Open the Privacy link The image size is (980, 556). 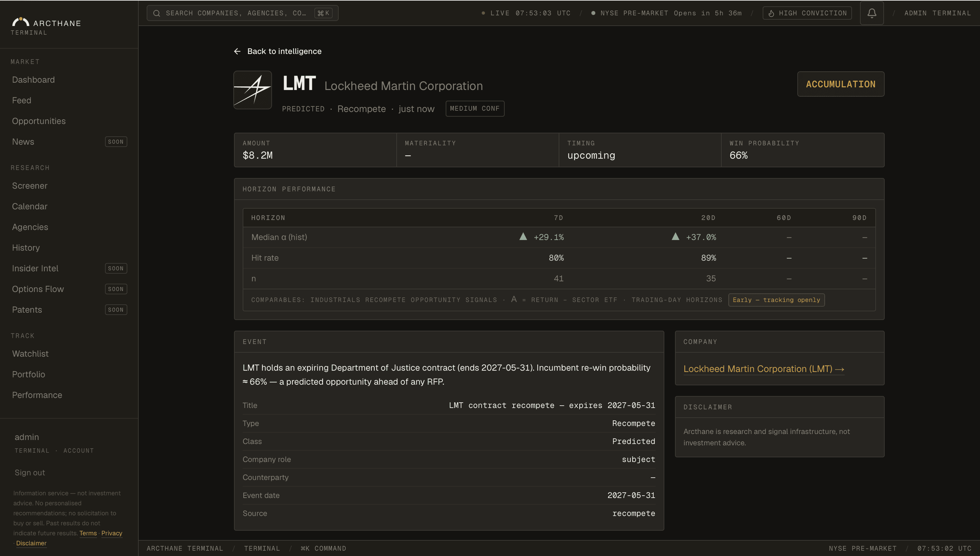pyautogui.click(x=111, y=533)
